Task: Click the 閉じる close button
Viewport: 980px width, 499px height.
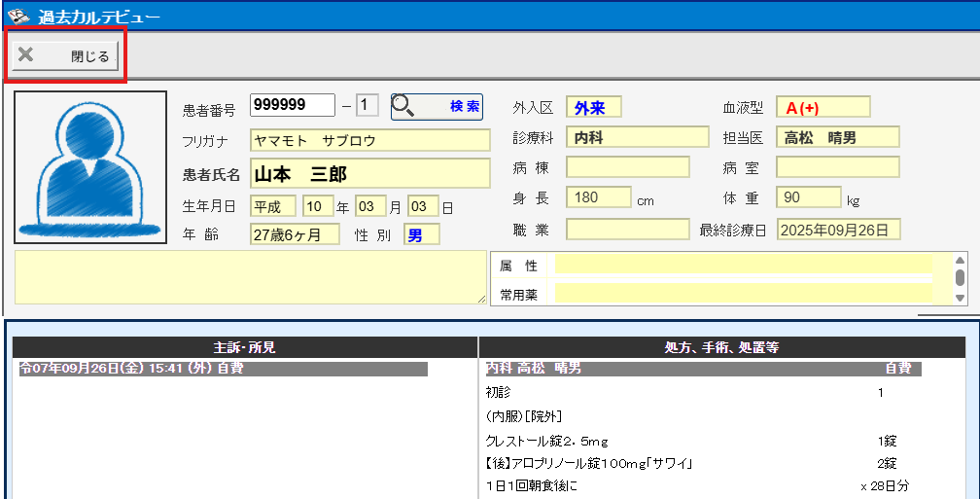Action: pyautogui.click(x=65, y=56)
